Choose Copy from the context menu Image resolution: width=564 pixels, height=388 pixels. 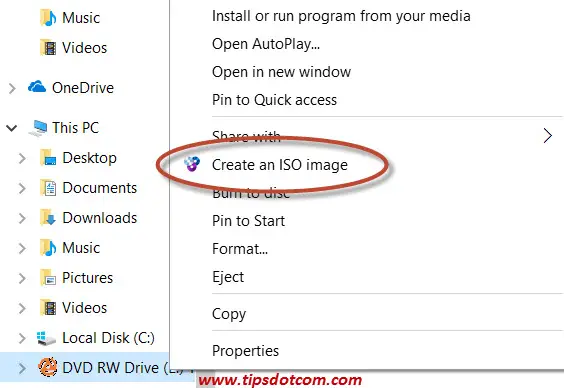tap(229, 314)
